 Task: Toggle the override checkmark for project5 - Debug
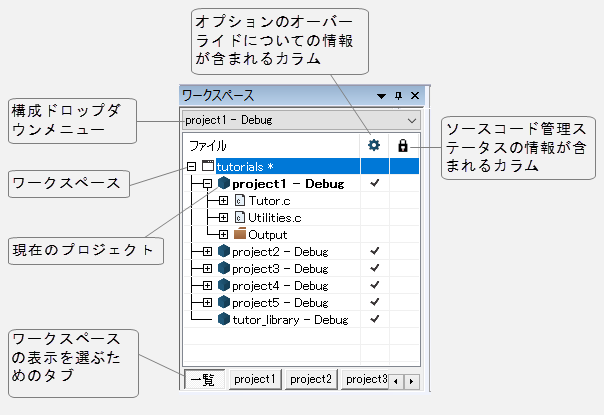pyautogui.click(x=374, y=302)
